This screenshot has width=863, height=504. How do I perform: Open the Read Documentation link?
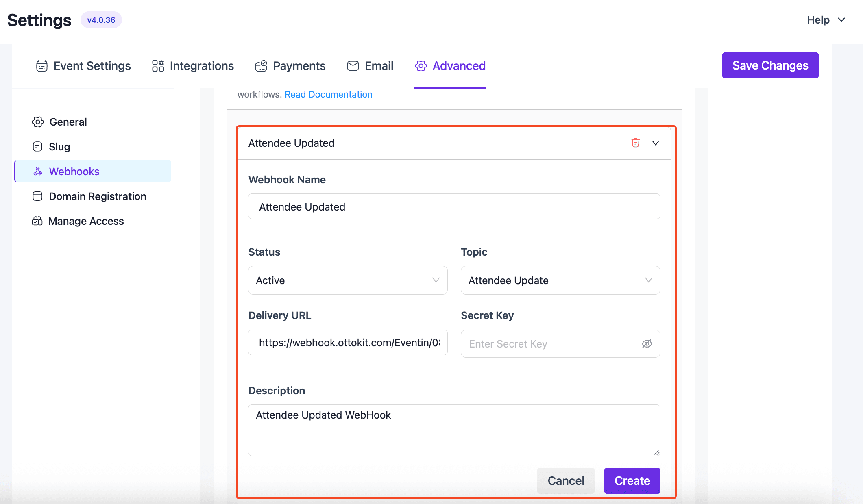click(x=329, y=94)
